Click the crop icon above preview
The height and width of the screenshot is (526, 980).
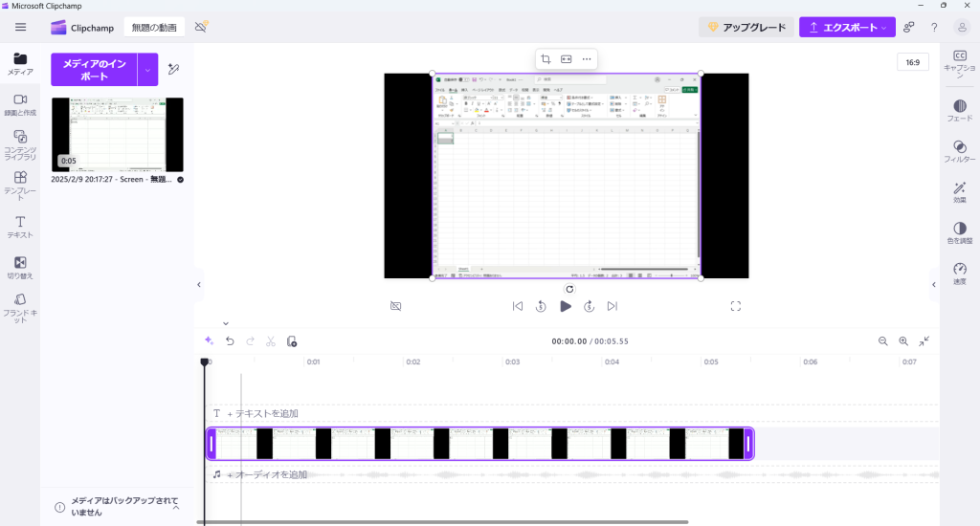pos(545,59)
